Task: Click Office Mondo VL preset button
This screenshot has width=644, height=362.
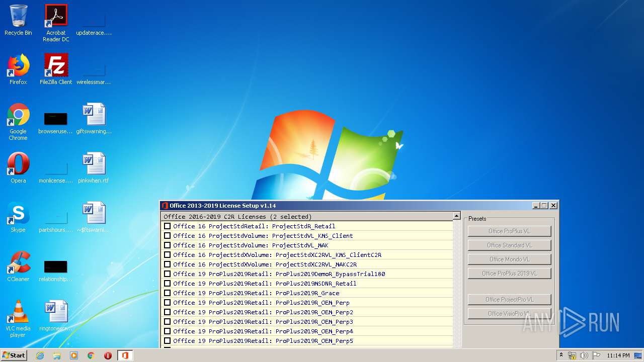Action: (x=509, y=259)
